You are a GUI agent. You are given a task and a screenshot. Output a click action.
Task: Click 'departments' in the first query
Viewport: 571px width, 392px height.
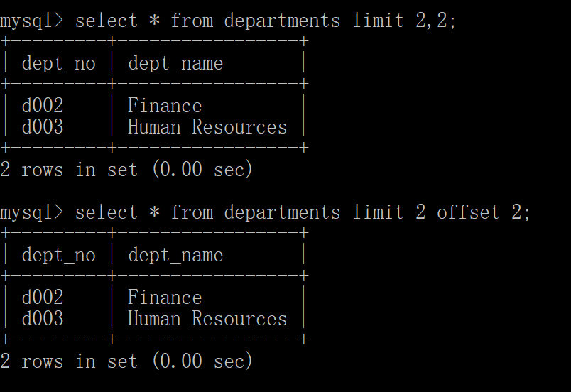pos(282,21)
